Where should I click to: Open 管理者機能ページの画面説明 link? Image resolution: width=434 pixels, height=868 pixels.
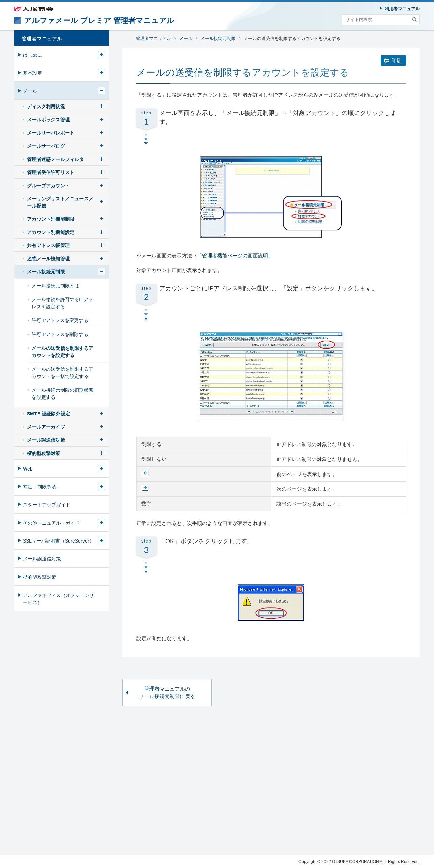coord(235,256)
